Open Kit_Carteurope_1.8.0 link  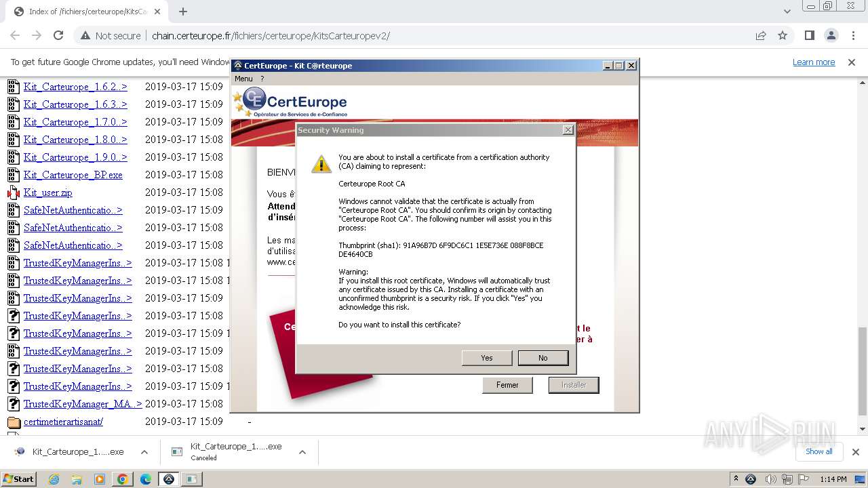(75, 140)
